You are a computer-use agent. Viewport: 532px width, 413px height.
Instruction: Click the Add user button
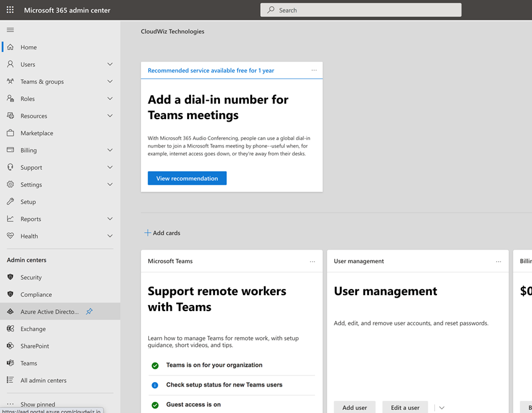pos(355,407)
